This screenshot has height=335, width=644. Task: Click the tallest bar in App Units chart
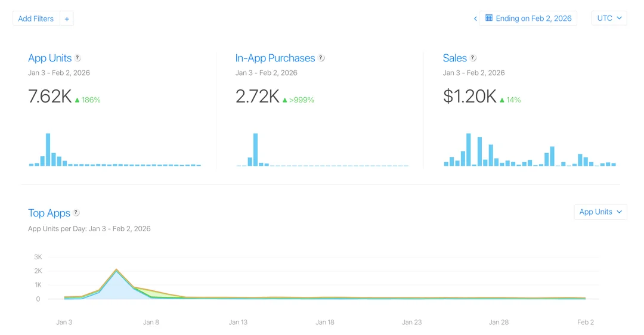tap(48, 150)
